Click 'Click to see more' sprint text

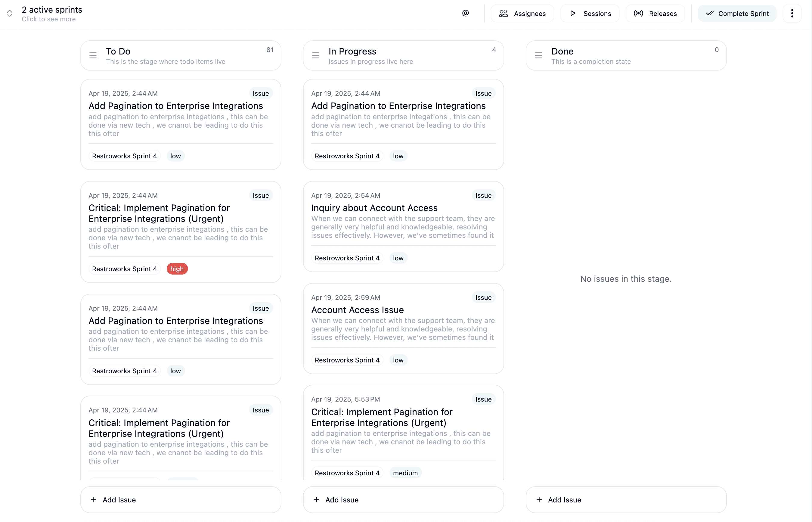48,19
